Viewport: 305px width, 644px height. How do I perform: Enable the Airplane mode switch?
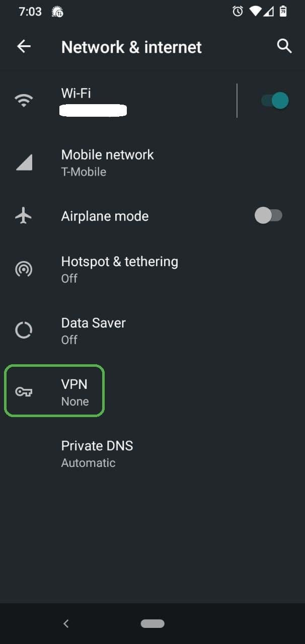pos(268,216)
